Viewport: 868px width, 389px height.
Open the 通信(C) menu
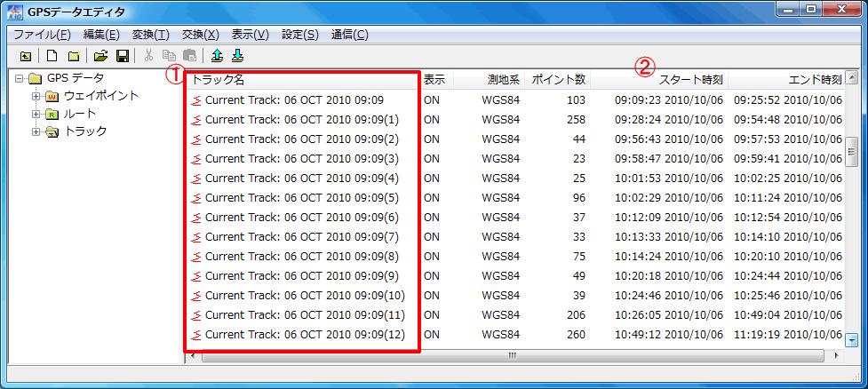[349, 35]
